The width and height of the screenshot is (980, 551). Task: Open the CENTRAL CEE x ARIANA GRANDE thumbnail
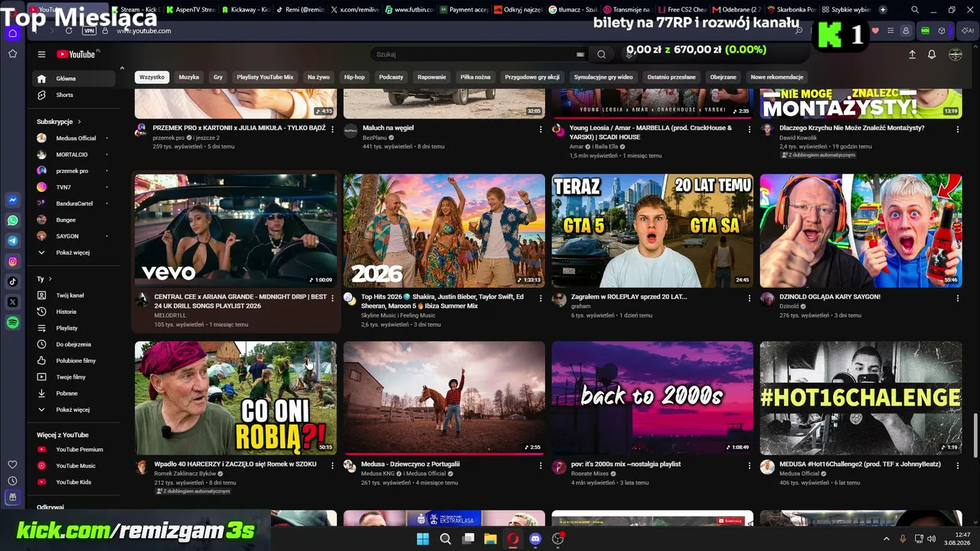(x=236, y=230)
